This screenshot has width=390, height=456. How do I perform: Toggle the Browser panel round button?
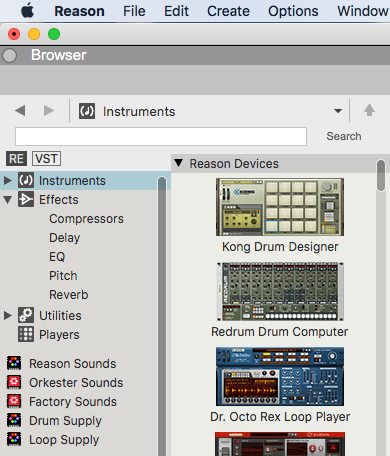click(x=10, y=56)
